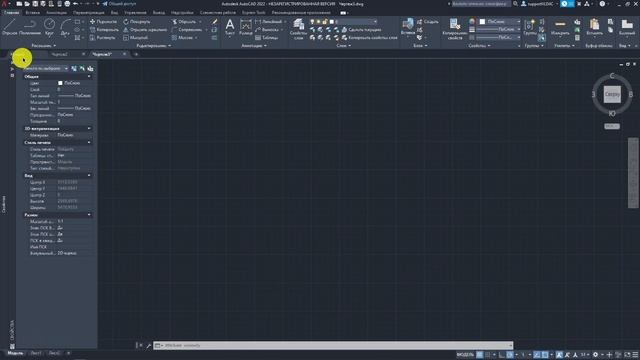Toggle snap mode in status bar

(x=488, y=355)
